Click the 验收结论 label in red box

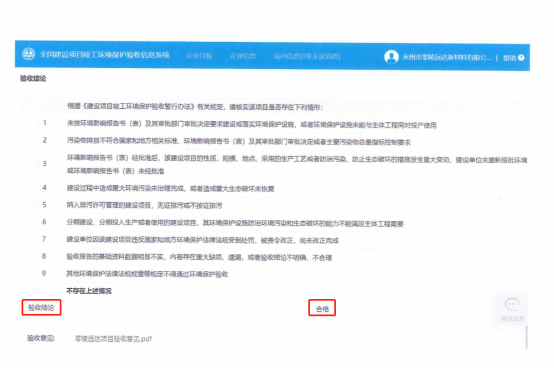pyautogui.click(x=41, y=308)
